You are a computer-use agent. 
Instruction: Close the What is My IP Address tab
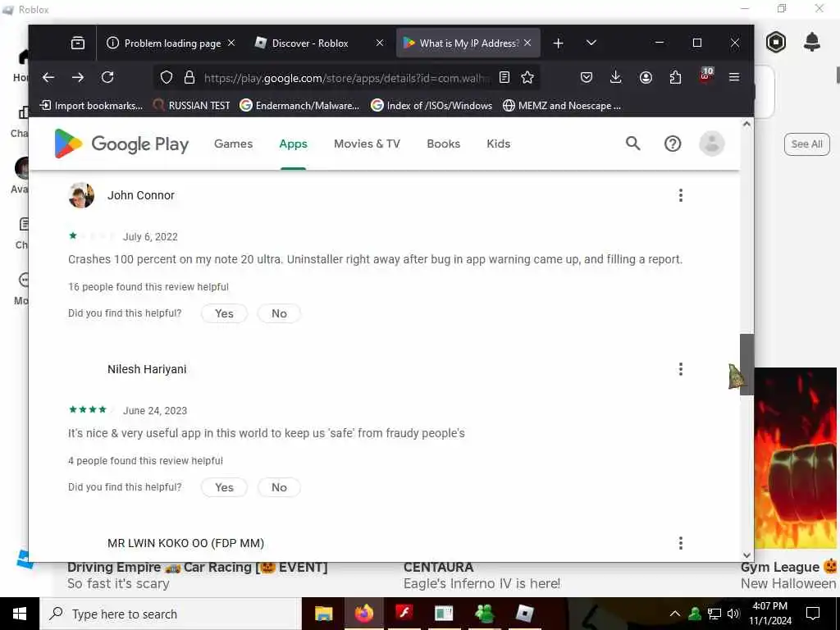tap(527, 43)
